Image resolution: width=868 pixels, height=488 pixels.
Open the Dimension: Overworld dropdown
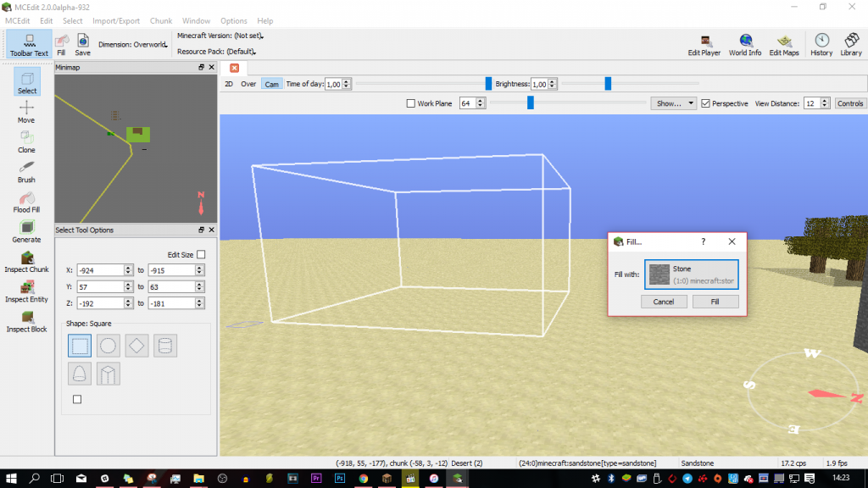(x=133, y=45)
